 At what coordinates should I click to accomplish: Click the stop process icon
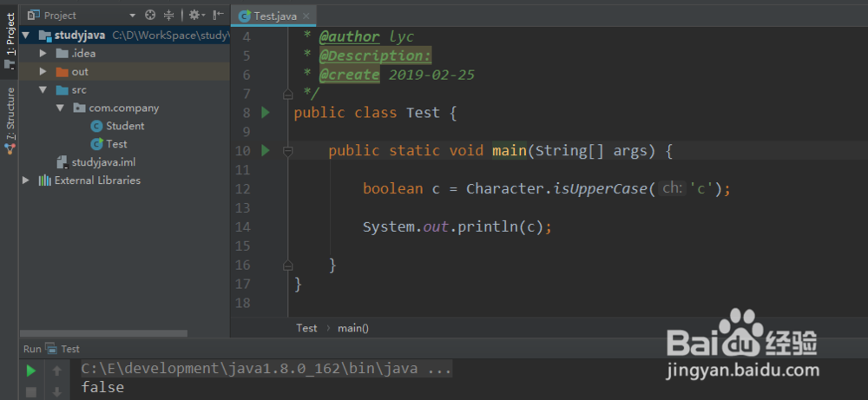(x=31, y=392)
